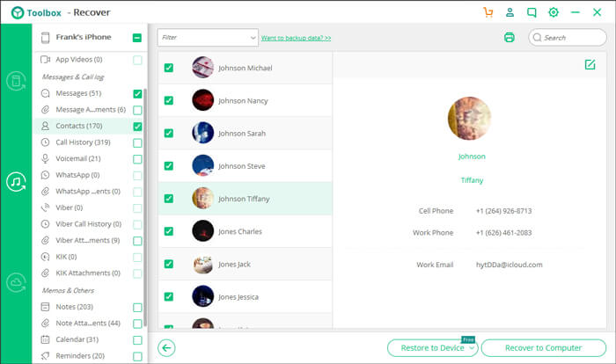616x364 pixels.
Task: Select the Johnson Nancy contact row
Action: point(246,100)
